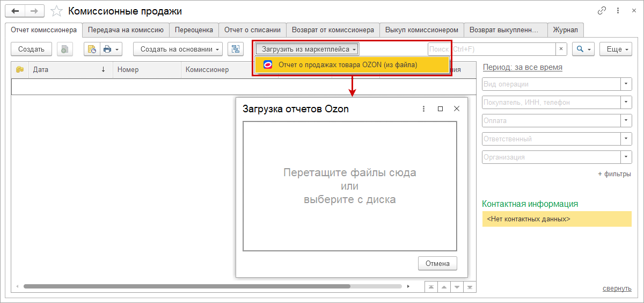Click the Оплата input field
The width and height of the screenshot is (644, 303).
tap(551, 120)
